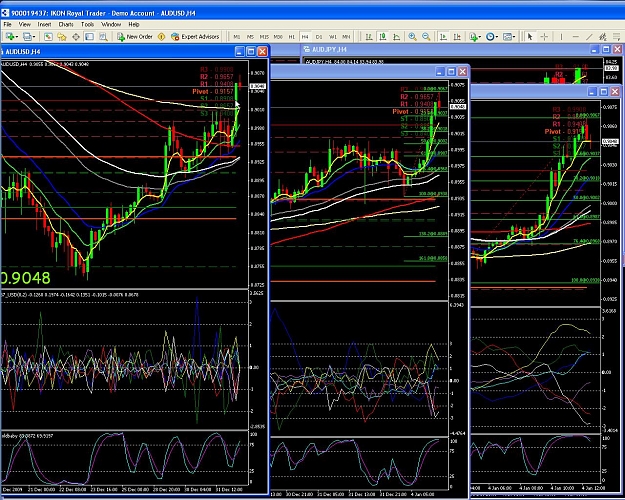The height and width of the screenshot is (500, 625).
Task: Switch chart to line chart style
Action: [x=397, y=37]
